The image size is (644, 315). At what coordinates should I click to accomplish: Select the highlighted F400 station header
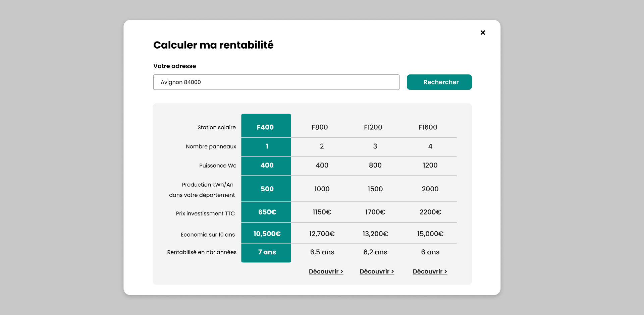point(266,127)
